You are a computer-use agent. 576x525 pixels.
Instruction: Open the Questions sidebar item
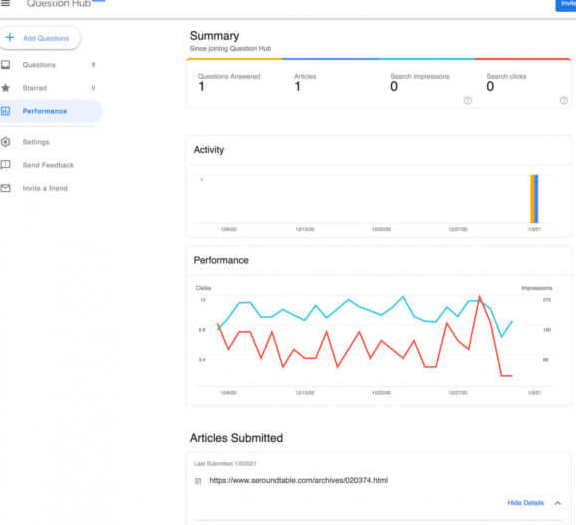tap(51, 65)
